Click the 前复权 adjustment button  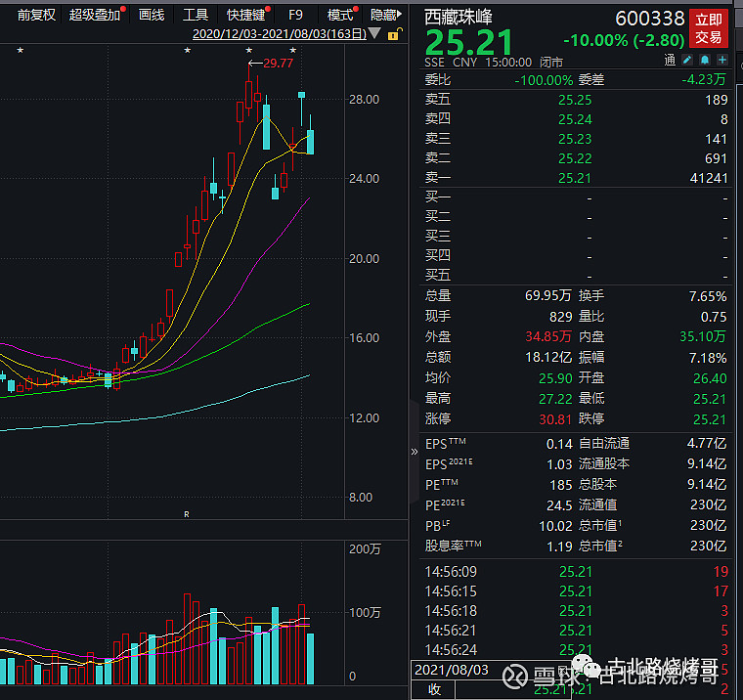36,16
